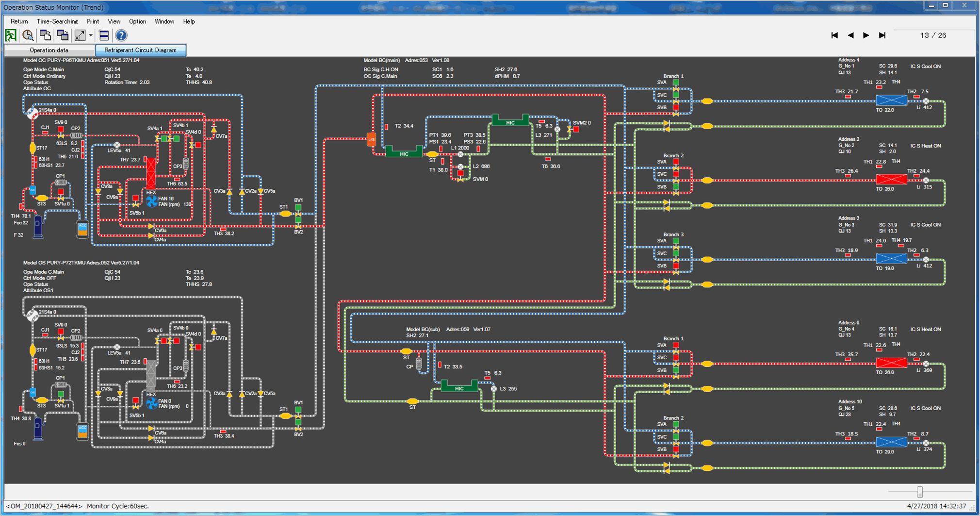The width and height of the screenshot is (980, 516).
Task: Open the Option menu
Action: 137,21
